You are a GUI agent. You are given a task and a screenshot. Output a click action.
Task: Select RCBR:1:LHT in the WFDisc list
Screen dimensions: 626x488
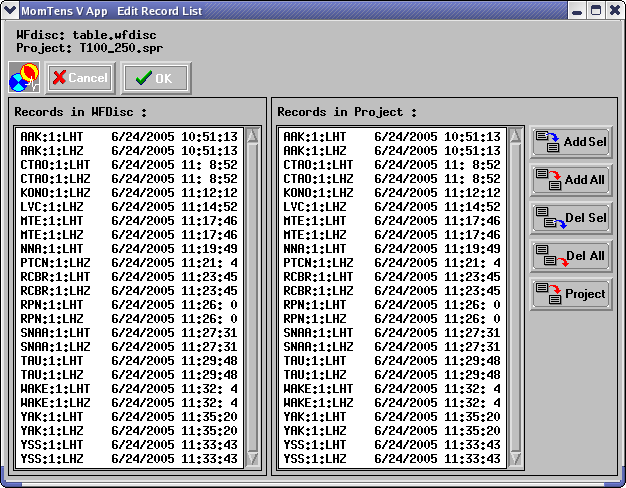tap(129, 276)
